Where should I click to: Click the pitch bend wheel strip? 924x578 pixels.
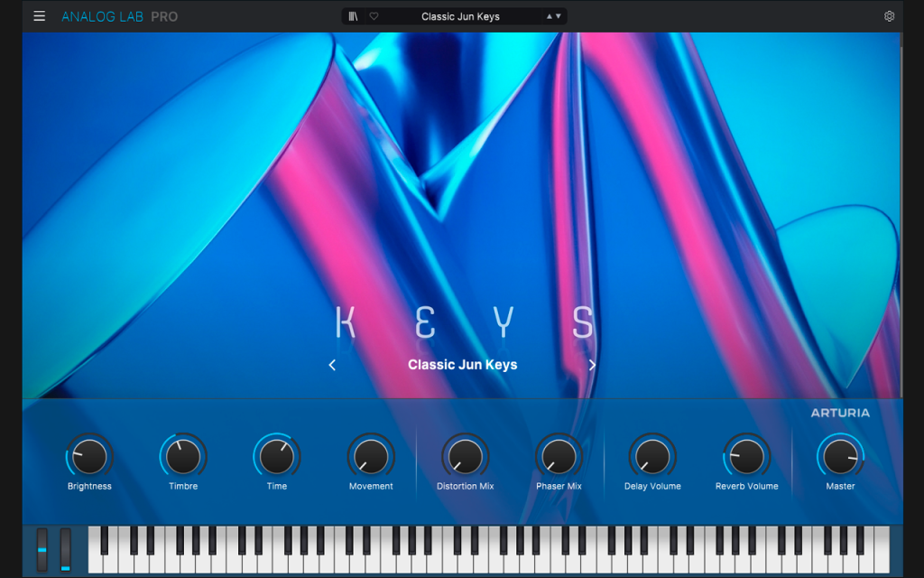[42, 550]
